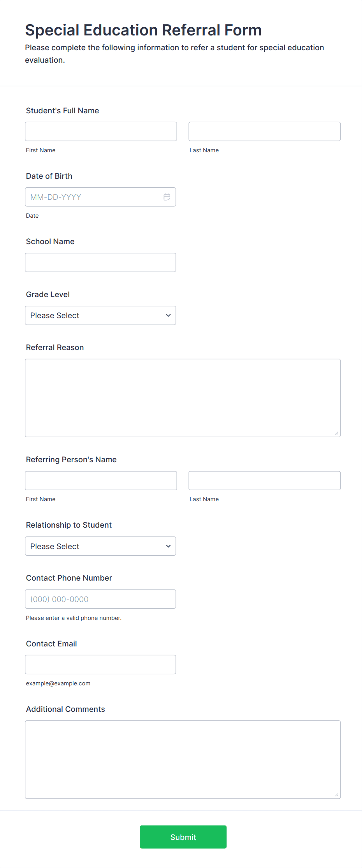Grab the Referral Reason resize handle
Viewport: 362px width, 868px height.
point(337,433)
